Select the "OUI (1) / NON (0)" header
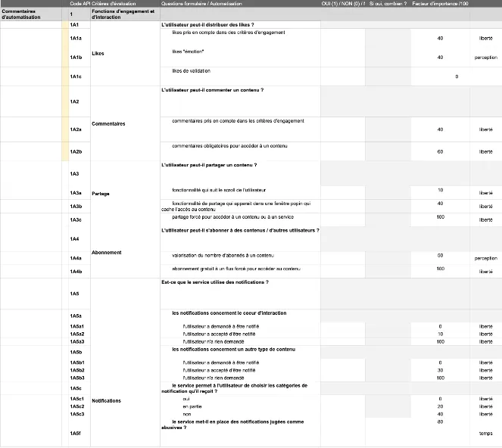This screenshot has width=502, height=448. click(x=341, y=4)
